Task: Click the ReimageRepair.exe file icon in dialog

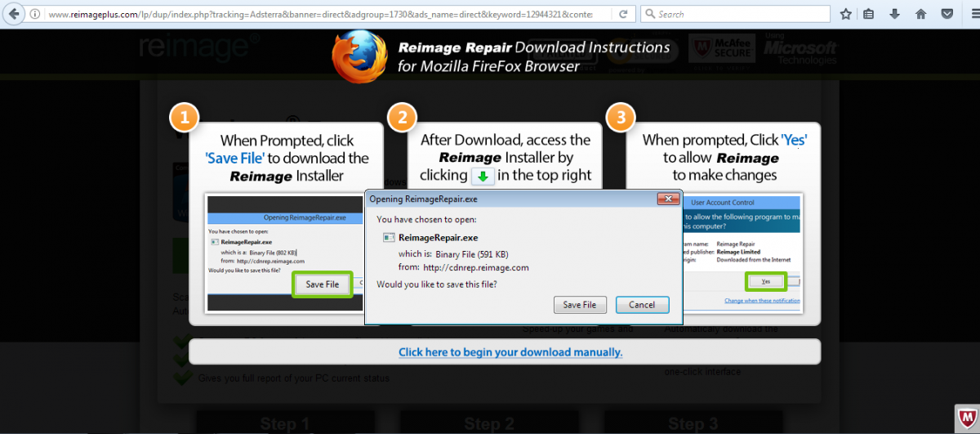Action: [388, 238]
